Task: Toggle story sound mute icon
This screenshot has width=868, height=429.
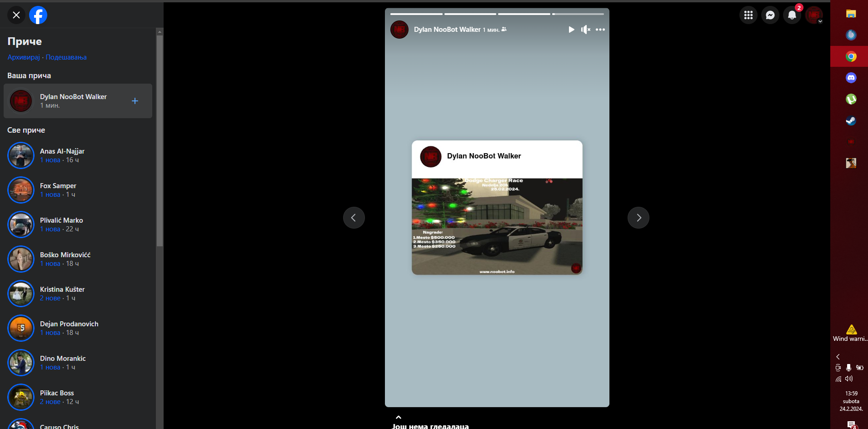Action: (x=585, y=30)
